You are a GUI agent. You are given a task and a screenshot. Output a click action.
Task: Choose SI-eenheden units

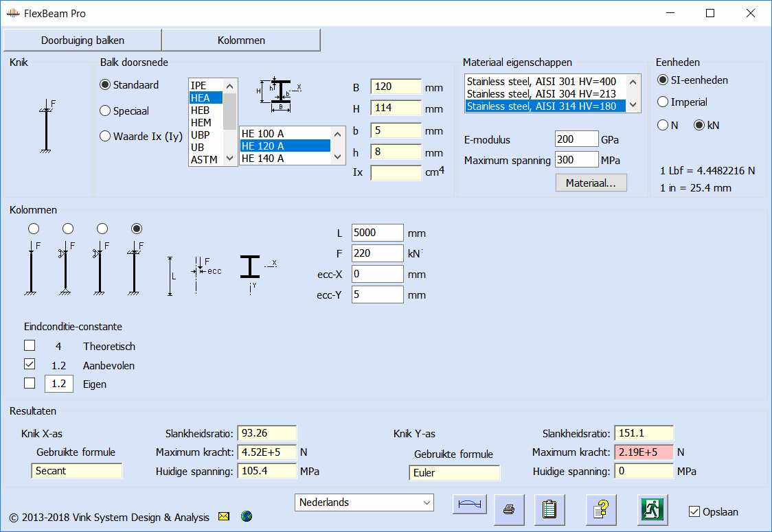[x=693, y=80]
